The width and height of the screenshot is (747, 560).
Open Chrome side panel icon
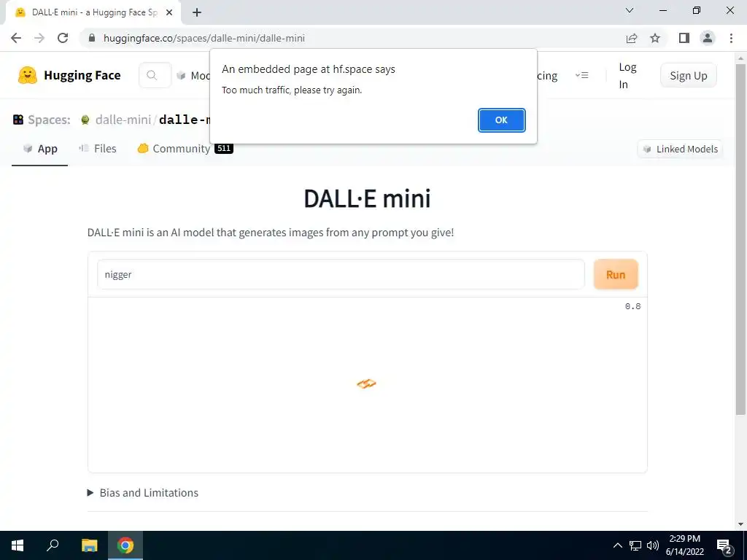coord(684,38)
